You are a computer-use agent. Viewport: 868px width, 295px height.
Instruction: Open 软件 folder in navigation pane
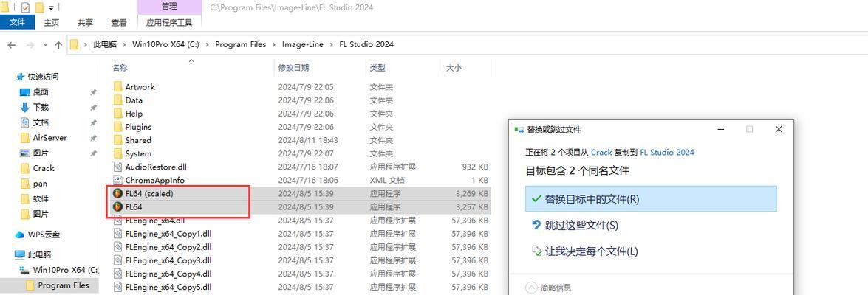[x=41, y=198]
